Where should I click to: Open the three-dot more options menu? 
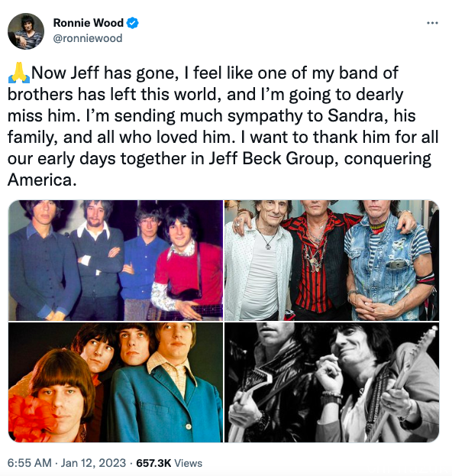click(432, 23)
